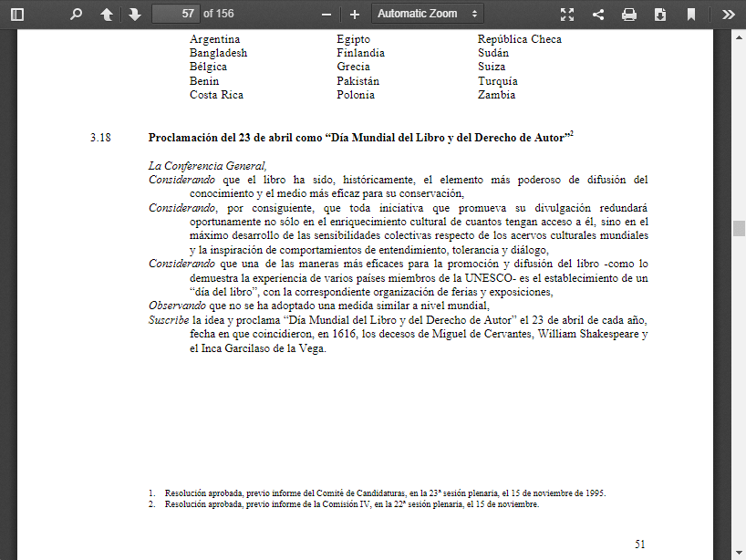
Task: Click the country name Egipto
Action: coord(353,39)
